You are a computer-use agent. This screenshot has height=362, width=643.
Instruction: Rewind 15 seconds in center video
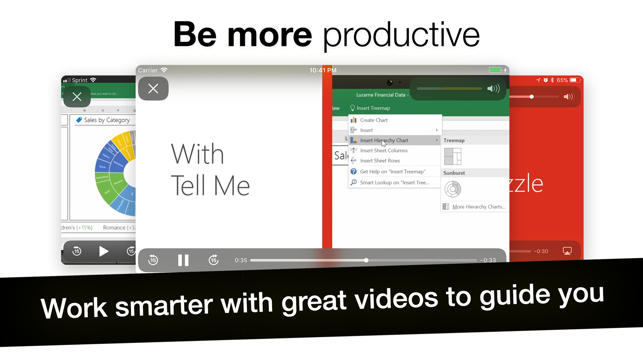[153, 260]
